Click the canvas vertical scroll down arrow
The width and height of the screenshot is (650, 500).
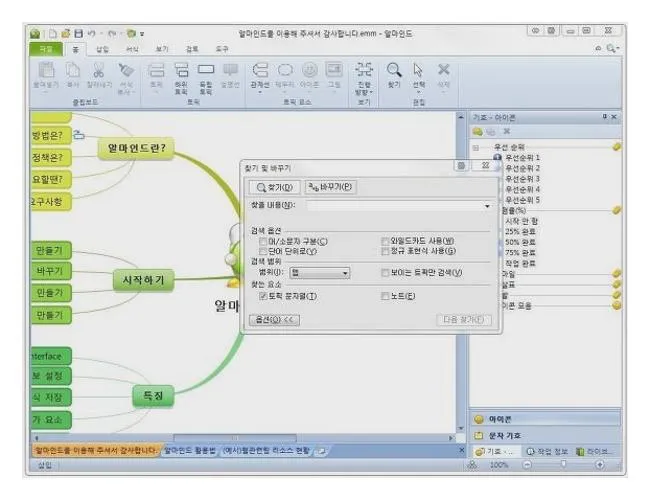[461, 428]
